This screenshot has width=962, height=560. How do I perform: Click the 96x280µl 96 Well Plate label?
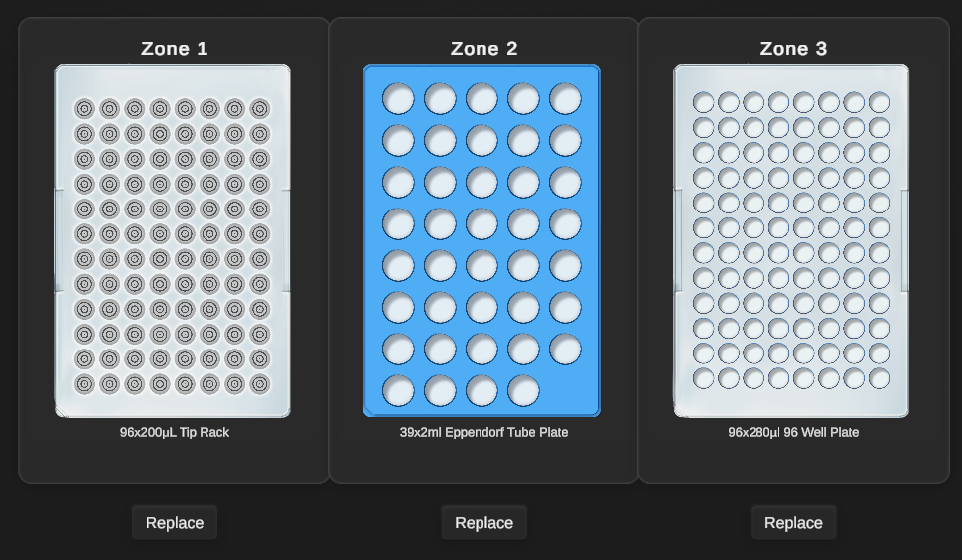[793, 433]
